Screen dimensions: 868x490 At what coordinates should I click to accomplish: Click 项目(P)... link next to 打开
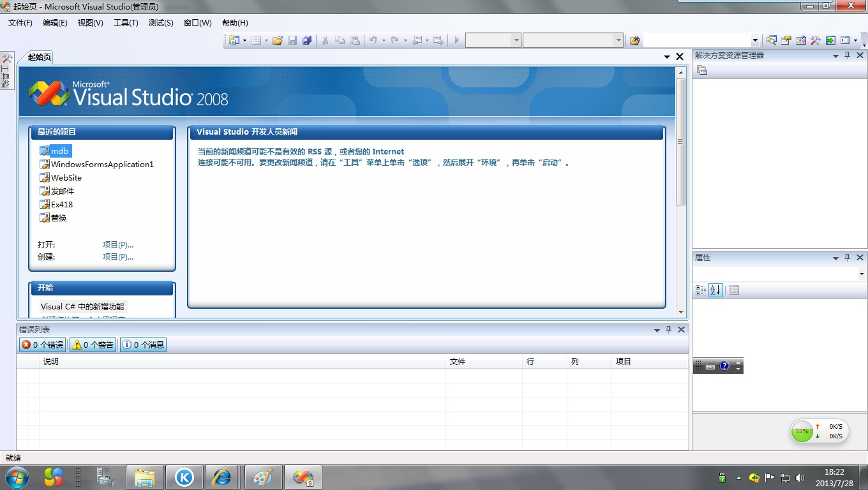pyautogui.click(x=118, y=244)
